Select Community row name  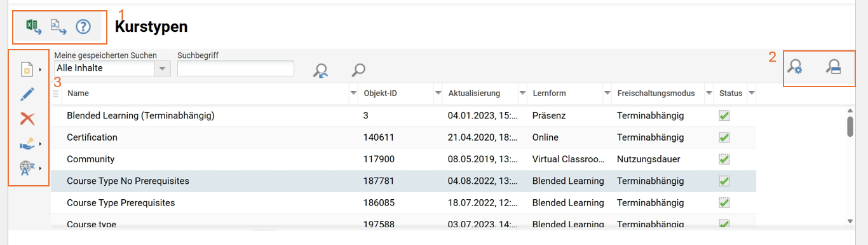click(x=91, y=159)
